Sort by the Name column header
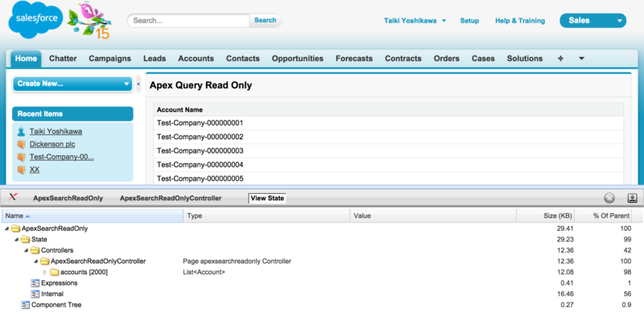This screenshot has height=321, width=644. point(93,216)
